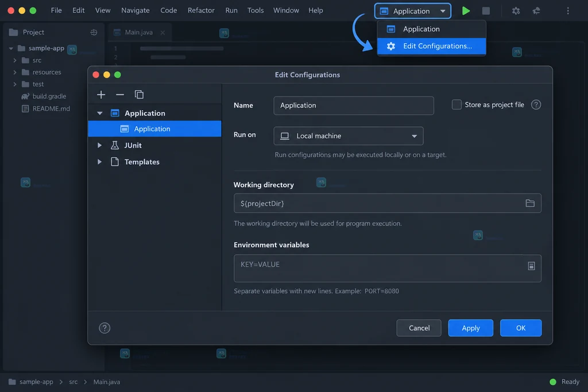The width and height of the screenshot is (588, 392).
Task: Add a new configuration with the plus icon
Action: [x=101, y=95]
